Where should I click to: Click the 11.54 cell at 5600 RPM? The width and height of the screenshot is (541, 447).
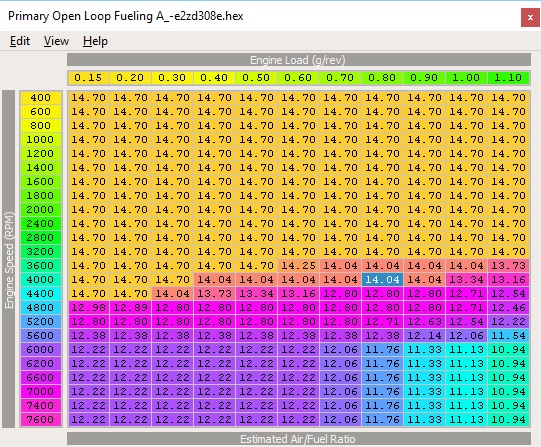pos(508,336)
